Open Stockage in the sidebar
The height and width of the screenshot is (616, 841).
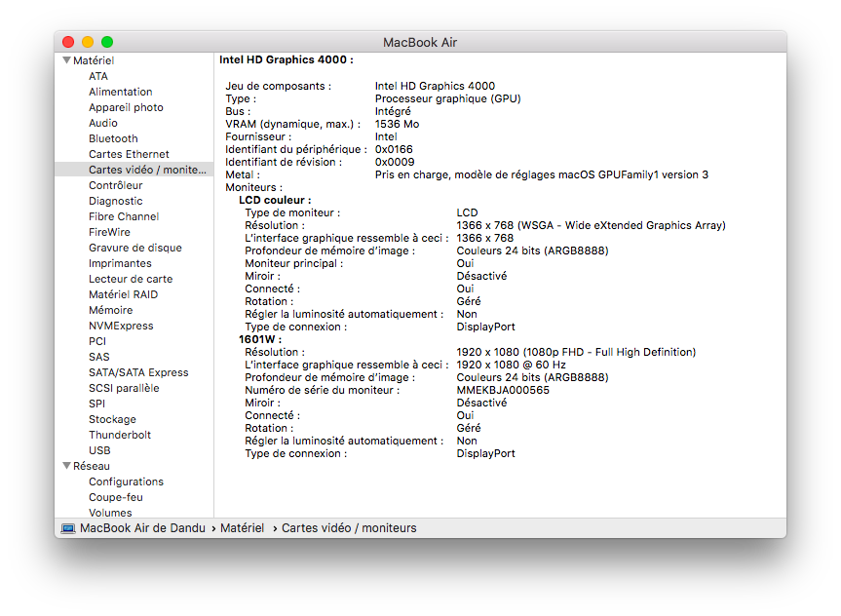click(x=112, y=418)
